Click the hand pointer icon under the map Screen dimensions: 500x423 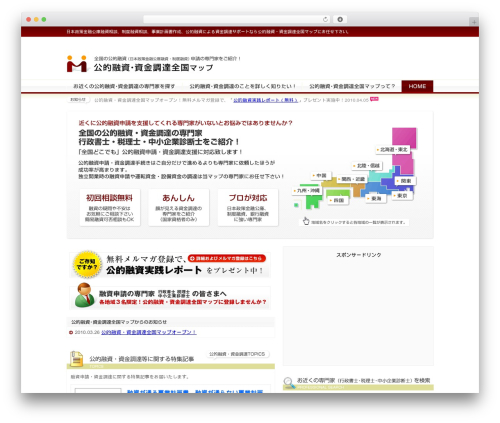tap(306, 221)
